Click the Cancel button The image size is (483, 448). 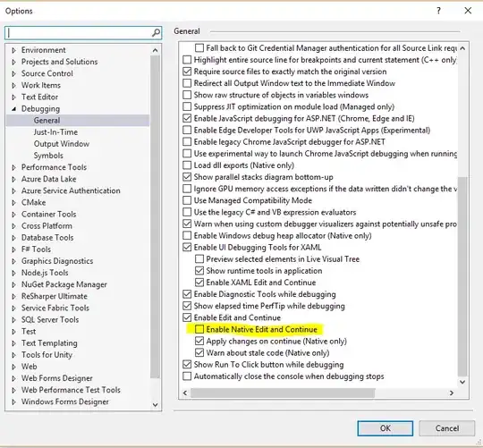[x=447, y=428]
